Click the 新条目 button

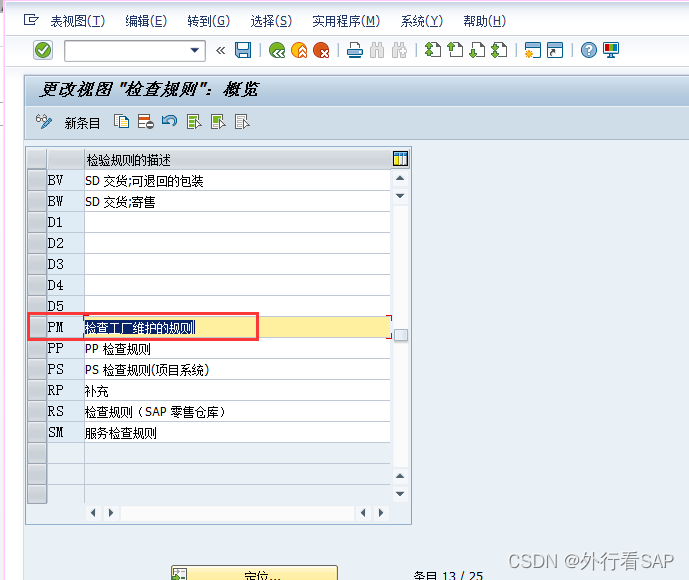(x=82, y=123)
